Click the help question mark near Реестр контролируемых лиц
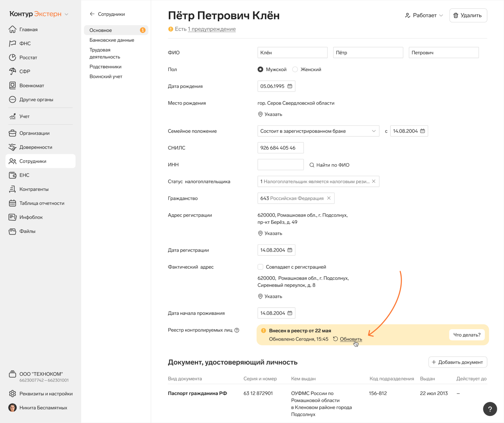504x423 pixels. click(x=237, y=330)
